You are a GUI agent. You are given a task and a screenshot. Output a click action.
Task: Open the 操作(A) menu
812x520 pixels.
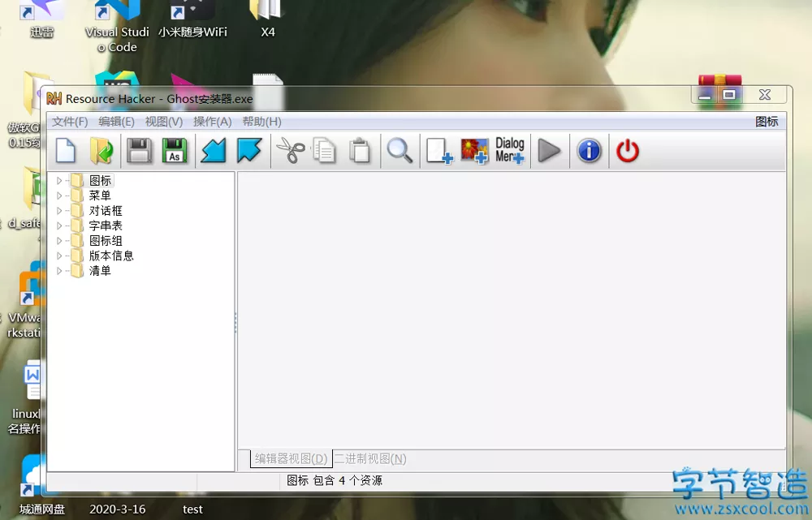click(x=212, y=122)
